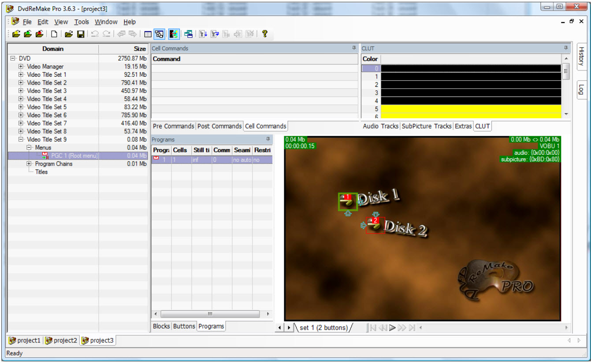Click the Programs panel horizontal scrollbar thumb
Screen dimensions: 591x364
click(210, 314)
